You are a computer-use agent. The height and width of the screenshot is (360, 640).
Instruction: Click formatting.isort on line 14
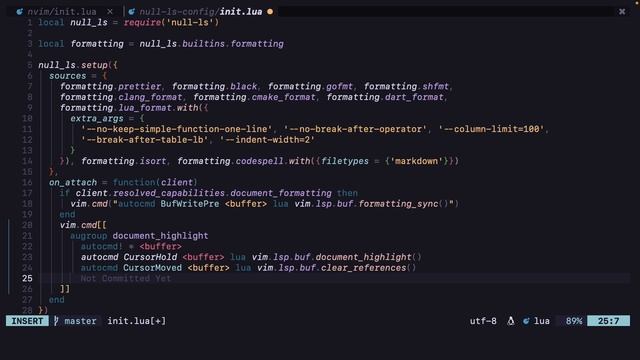[x=124, y=161]
